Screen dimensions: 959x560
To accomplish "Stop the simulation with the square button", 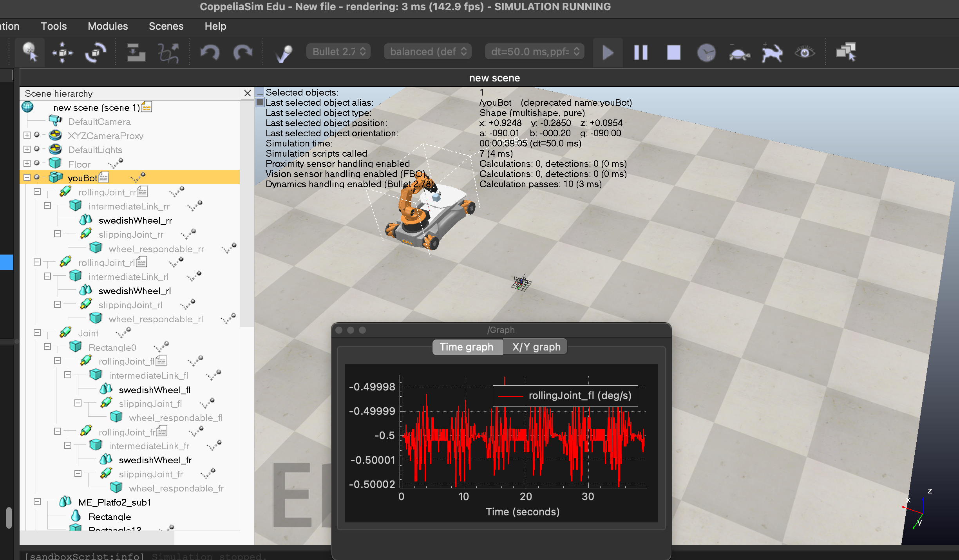I will coord(673,52).
